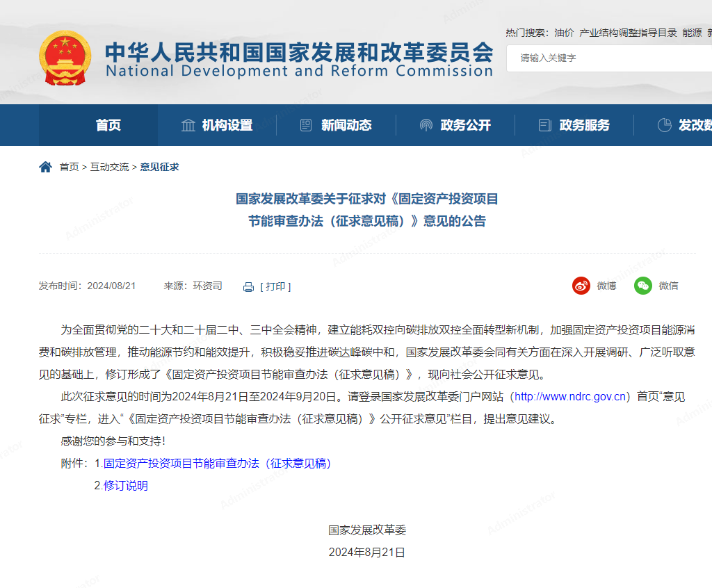Share via the WeChat icon
This screenshot has height=588, width=712.
pos(643,286)
